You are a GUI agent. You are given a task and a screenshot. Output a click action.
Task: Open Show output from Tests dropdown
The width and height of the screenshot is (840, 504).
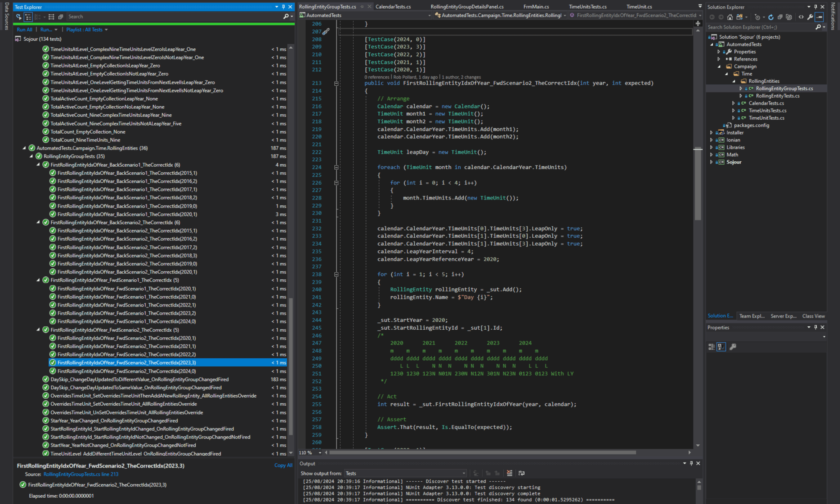point(405,473)
